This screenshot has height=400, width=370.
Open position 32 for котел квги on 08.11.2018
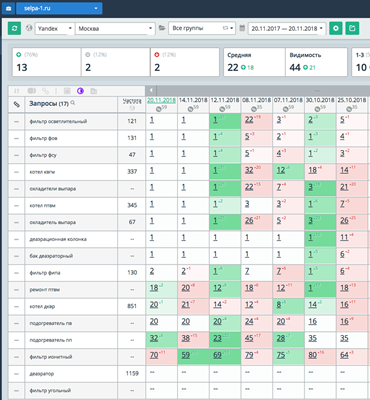(x=249, y=170)
